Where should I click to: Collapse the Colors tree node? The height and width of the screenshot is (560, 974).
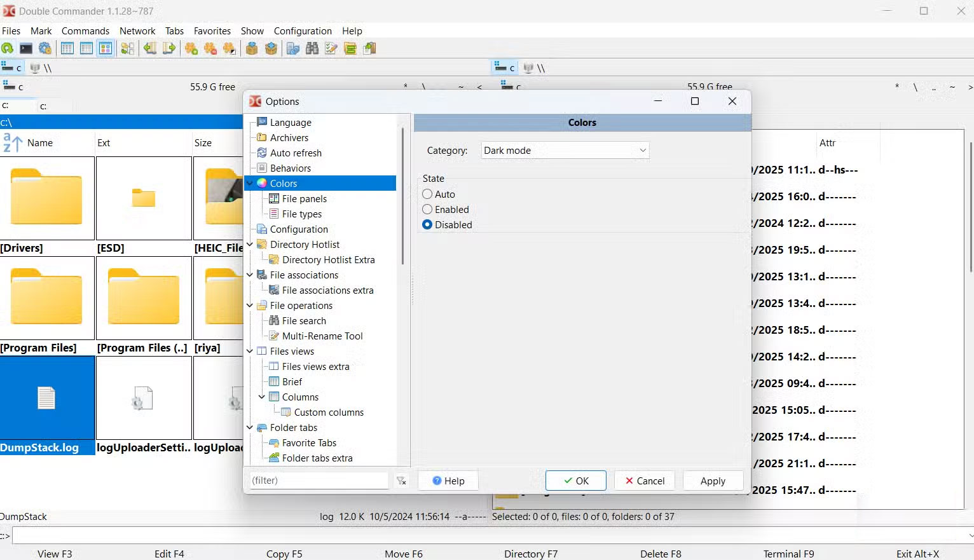pos(249,183)
